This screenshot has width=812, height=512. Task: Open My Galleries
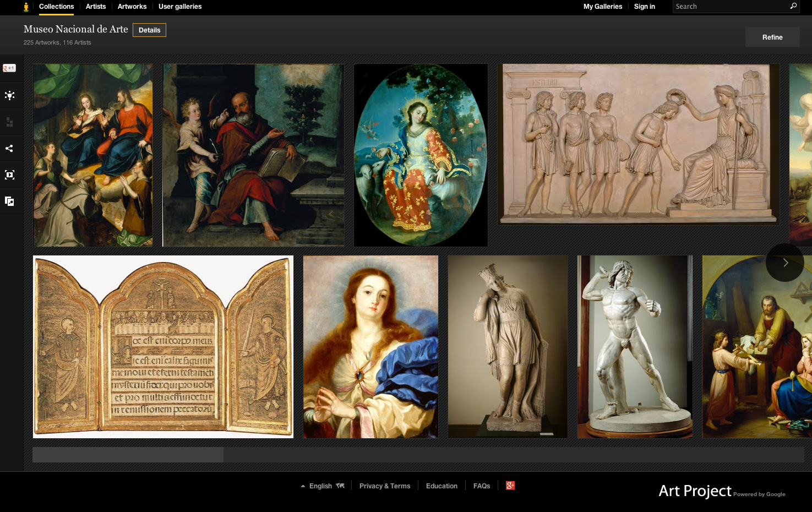point(603,7)
